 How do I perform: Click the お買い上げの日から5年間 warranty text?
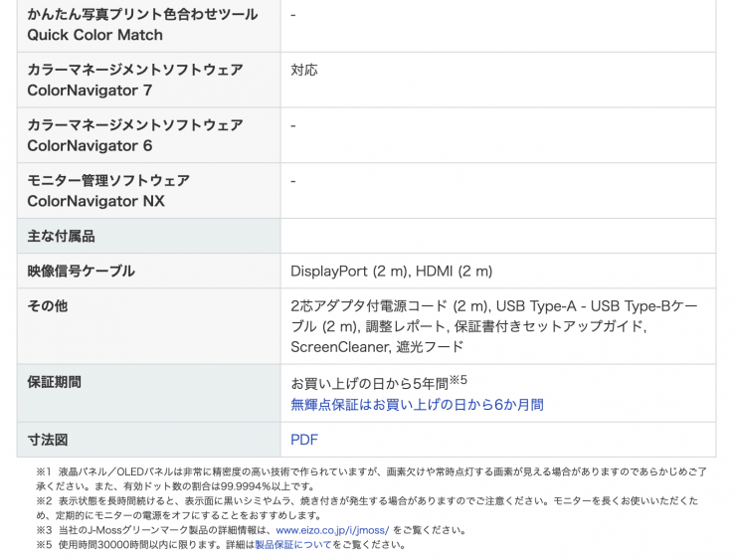click(x=368, y=383)
